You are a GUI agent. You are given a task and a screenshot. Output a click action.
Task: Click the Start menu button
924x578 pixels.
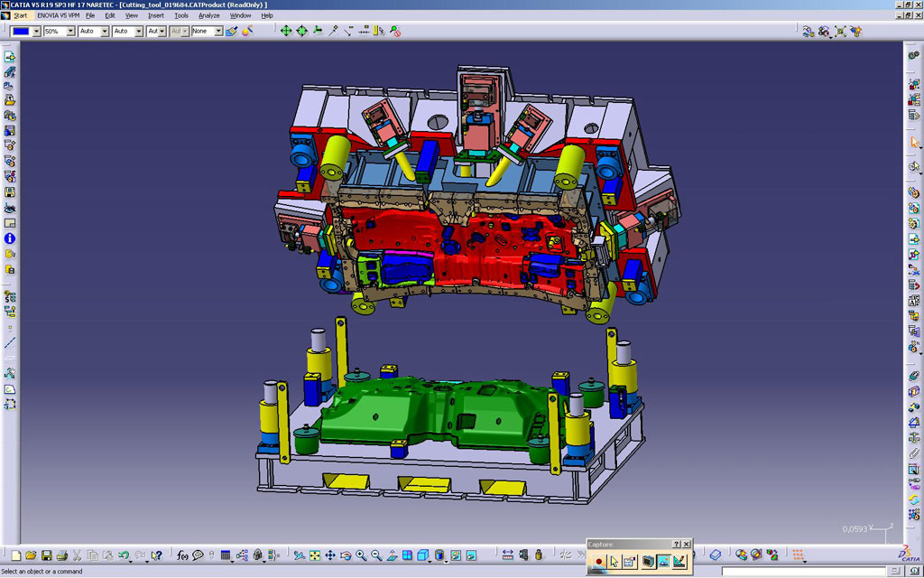pos(20,15)
